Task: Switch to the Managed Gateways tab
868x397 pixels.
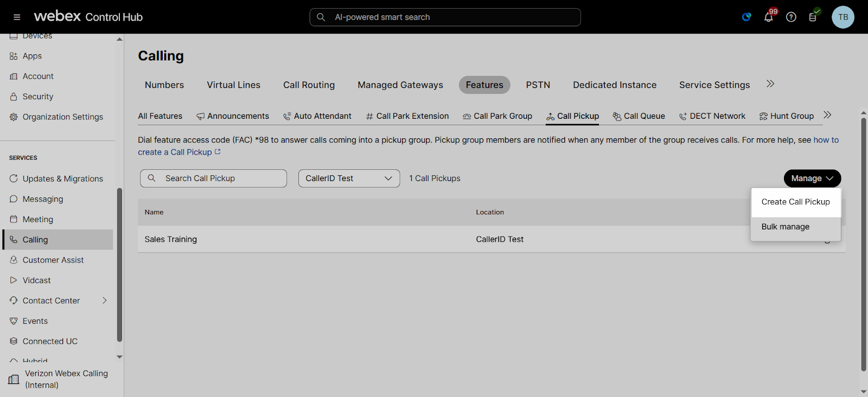Action: pos(400,85)
